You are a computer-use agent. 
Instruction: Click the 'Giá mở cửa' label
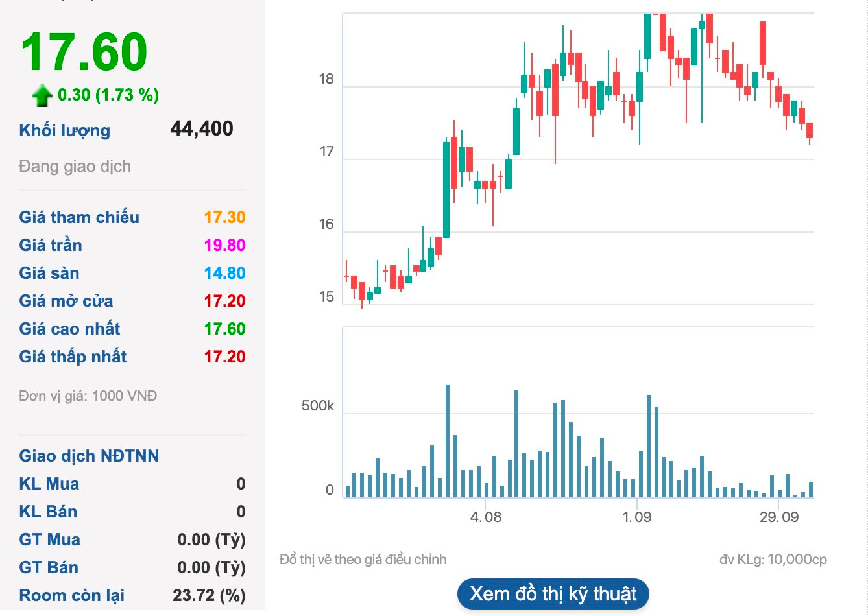(66, 301)
